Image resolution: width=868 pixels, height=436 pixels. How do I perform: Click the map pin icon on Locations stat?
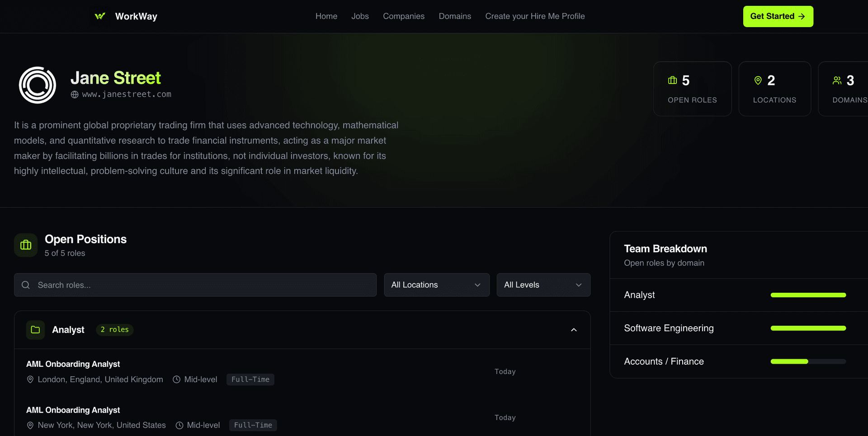click(x=758, y=80)
